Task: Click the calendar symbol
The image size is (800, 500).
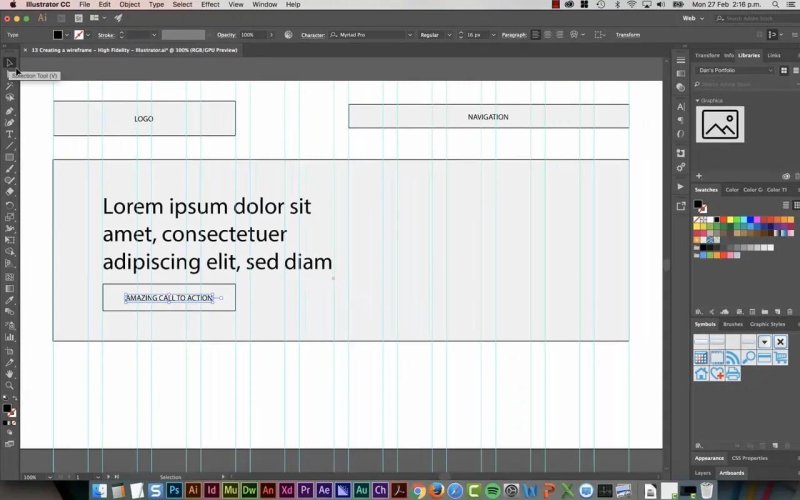Action: [701, 358]
